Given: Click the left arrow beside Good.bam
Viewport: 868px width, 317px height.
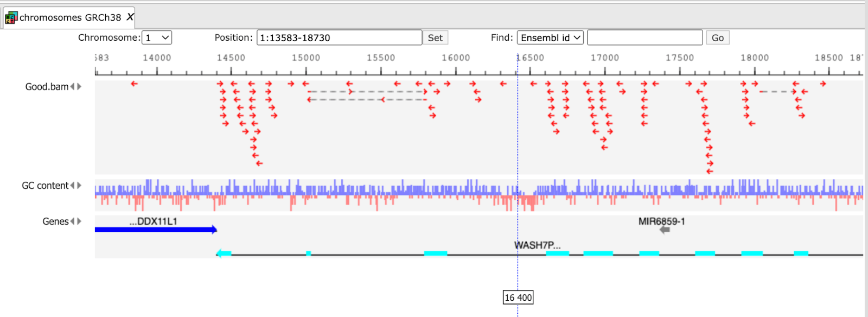Looking at the screenshot, I should click(x=73, y=86).
